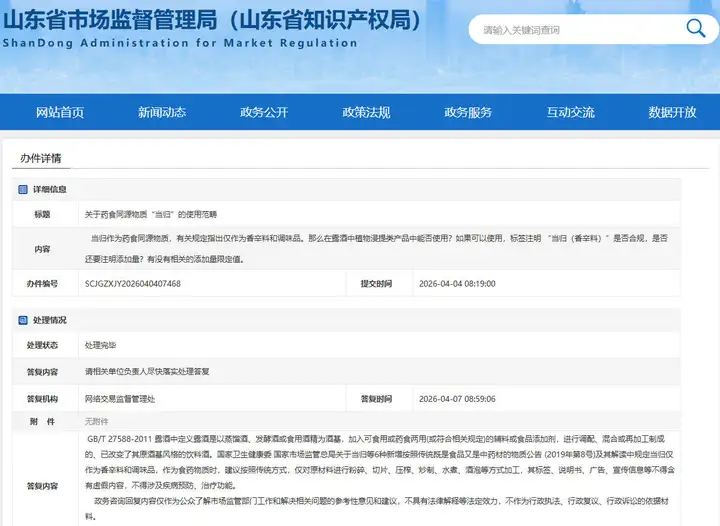Click the 提交时间 label
The image size is (720, 526).
point(377,284)
